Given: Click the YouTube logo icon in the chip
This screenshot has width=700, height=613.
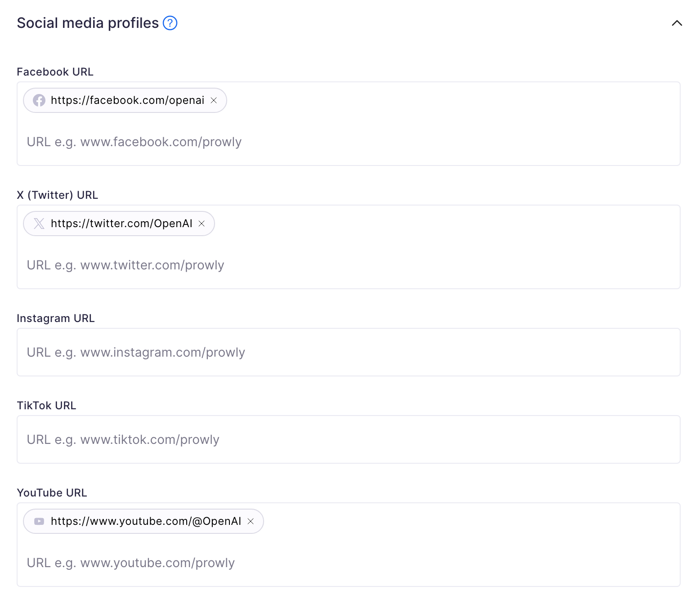Looking at the screenshot, I should click(39, 521).
